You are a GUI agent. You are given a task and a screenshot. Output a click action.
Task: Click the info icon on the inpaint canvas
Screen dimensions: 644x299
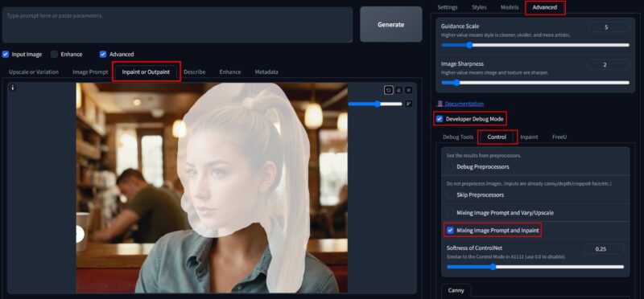(x=13, y=88)
